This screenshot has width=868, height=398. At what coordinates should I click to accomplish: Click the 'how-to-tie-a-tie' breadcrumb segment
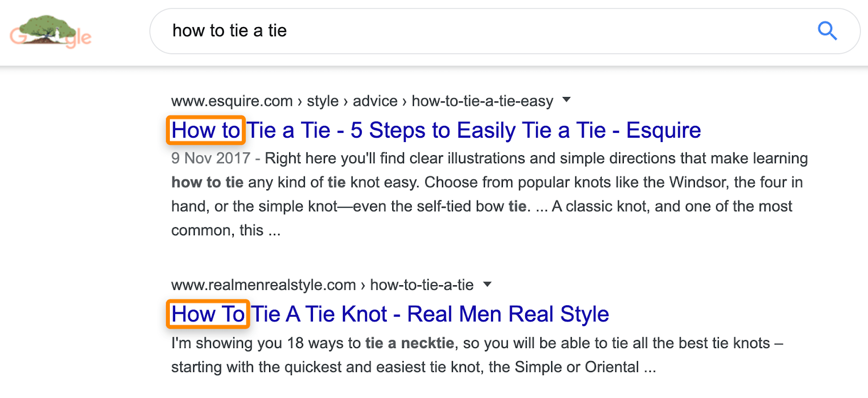click(423, 284)
